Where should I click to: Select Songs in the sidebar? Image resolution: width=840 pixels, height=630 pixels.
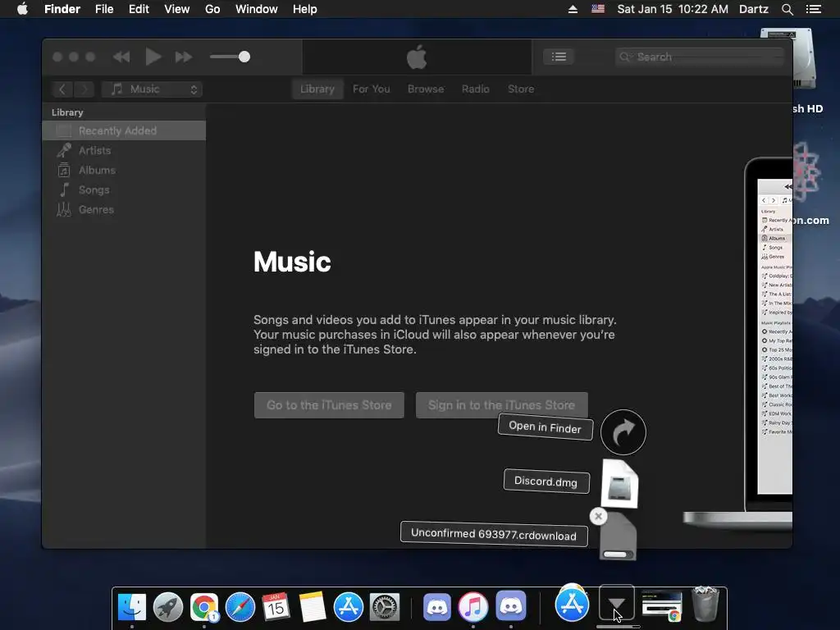(124, 189)
